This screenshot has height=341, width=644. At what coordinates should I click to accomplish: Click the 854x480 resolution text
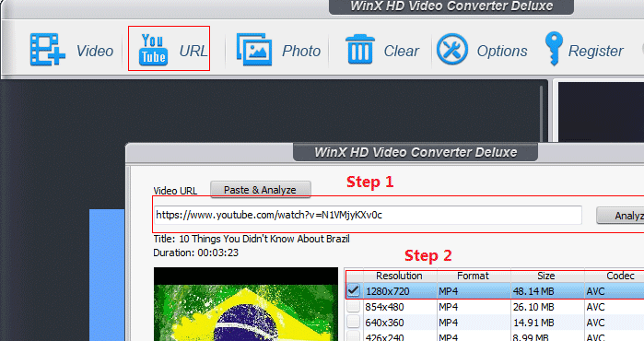click(x=384, y=307)
